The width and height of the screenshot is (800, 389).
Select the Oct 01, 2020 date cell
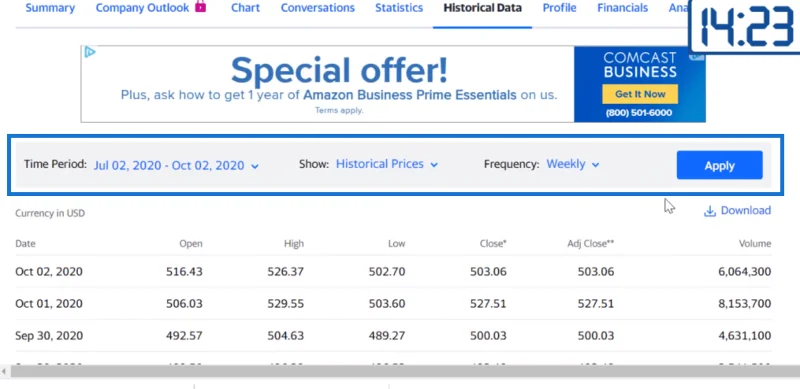[x=49, y=304]
